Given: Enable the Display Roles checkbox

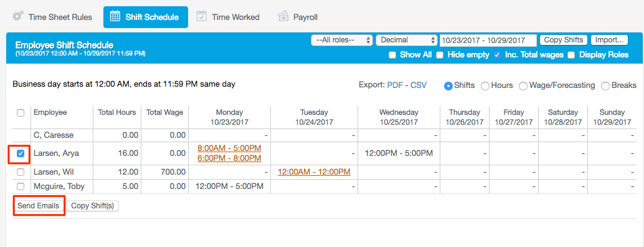Looking at the screenshot, I should click(x=571, y=55).
